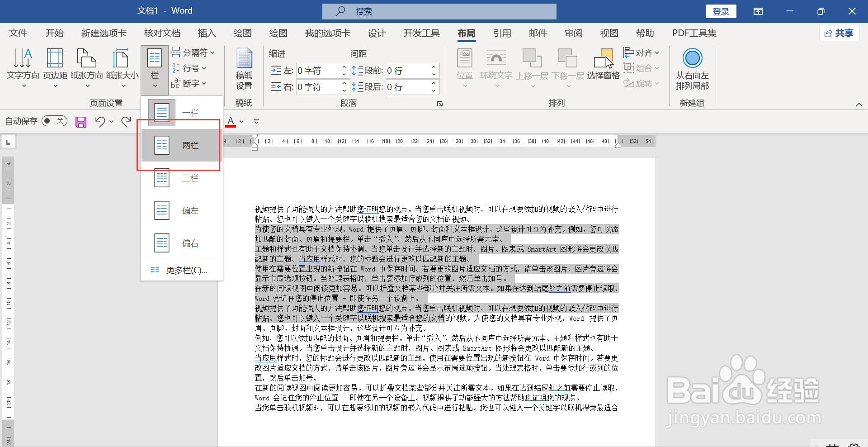Open the 行号 line numbers dropdown
The image size is (868, 447).
189,68
